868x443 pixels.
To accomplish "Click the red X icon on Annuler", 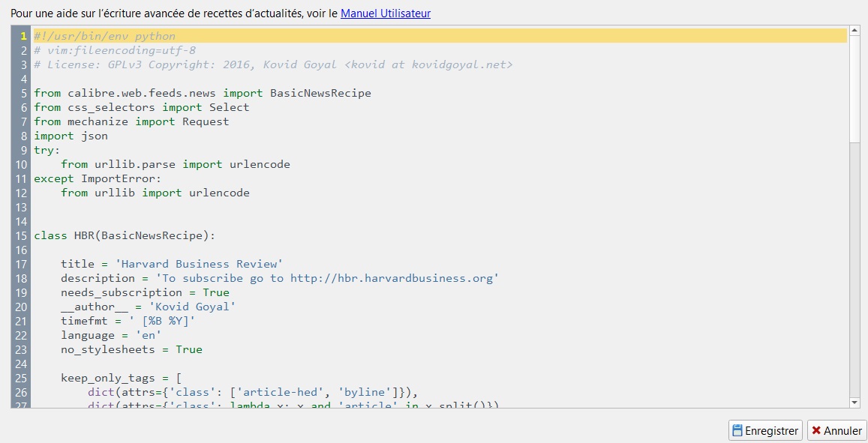I will [x=816, y=430].
